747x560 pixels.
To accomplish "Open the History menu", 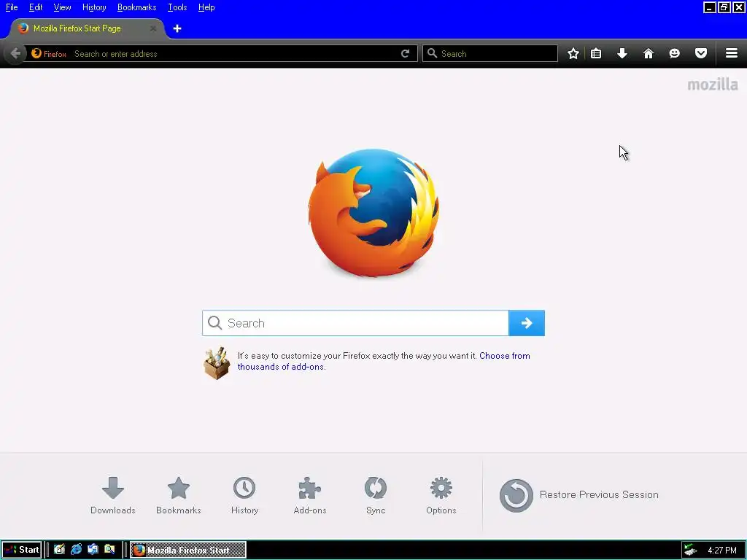I will click(94, 7).
